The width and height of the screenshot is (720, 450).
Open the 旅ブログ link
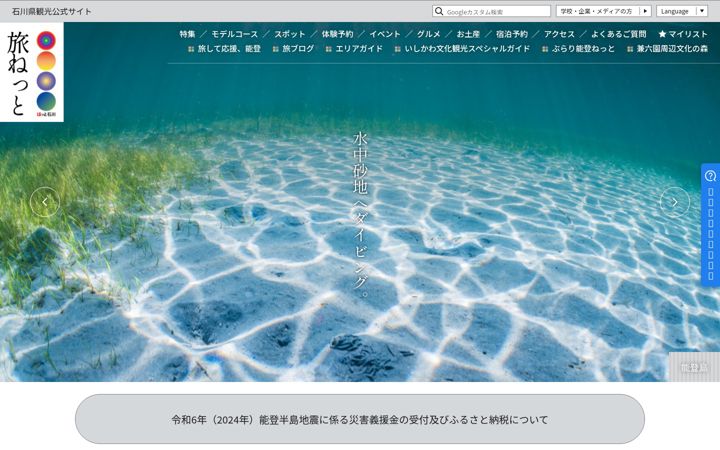[x=293, y=49]
